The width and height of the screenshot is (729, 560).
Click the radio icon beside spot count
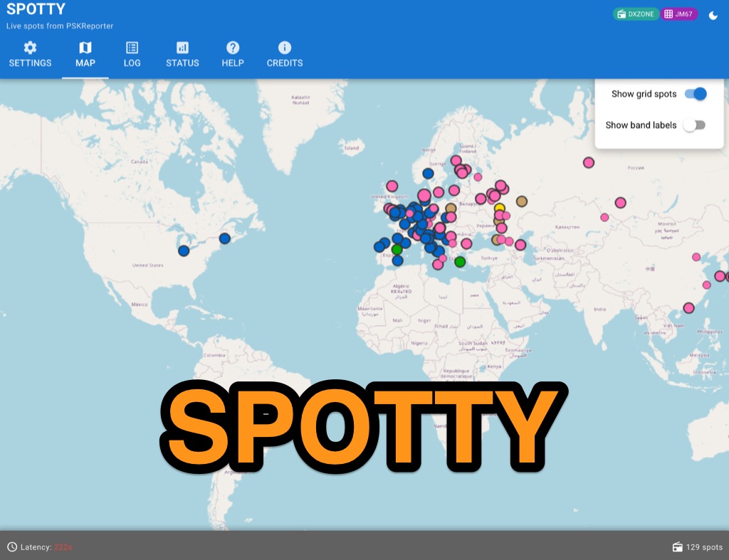[676, 546]
